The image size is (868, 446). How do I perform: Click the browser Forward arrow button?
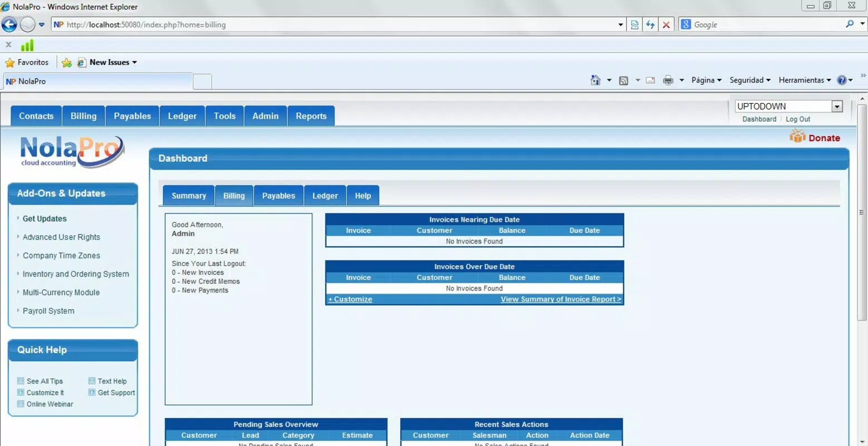(27, 25)
